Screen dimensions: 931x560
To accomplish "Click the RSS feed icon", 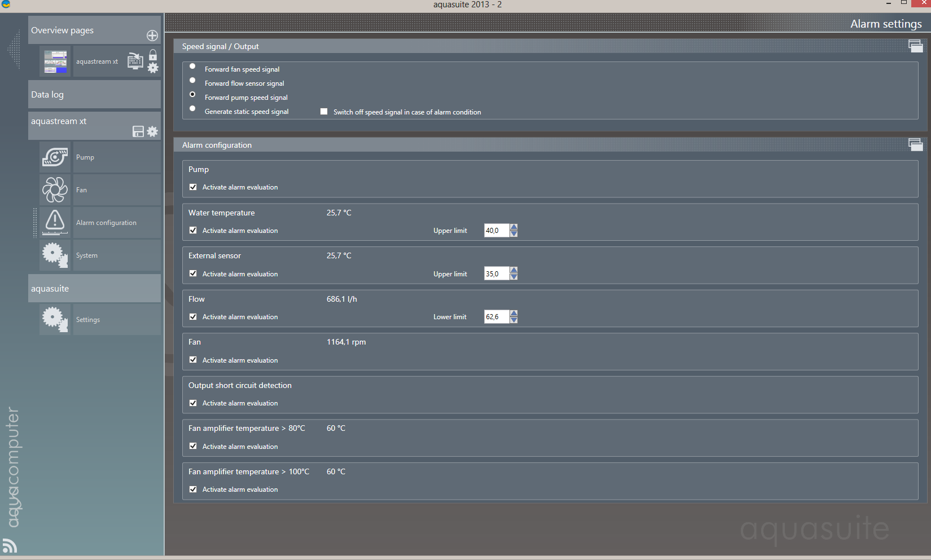I will [10, 545].
